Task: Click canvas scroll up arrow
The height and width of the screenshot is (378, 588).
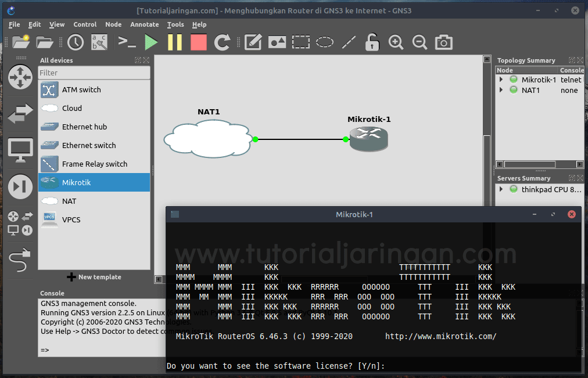Action: (487, 59)
